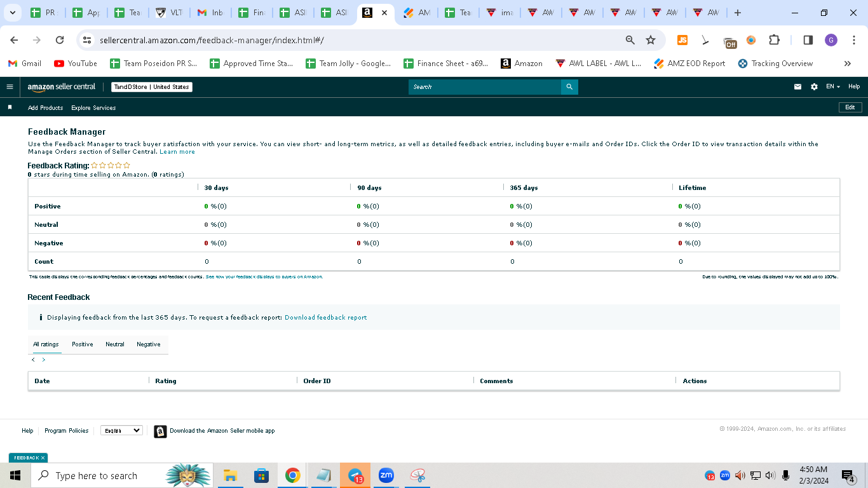The height and width of the screenshot is (488, 868).
Task: Reload the page
Action: point(60,40)
